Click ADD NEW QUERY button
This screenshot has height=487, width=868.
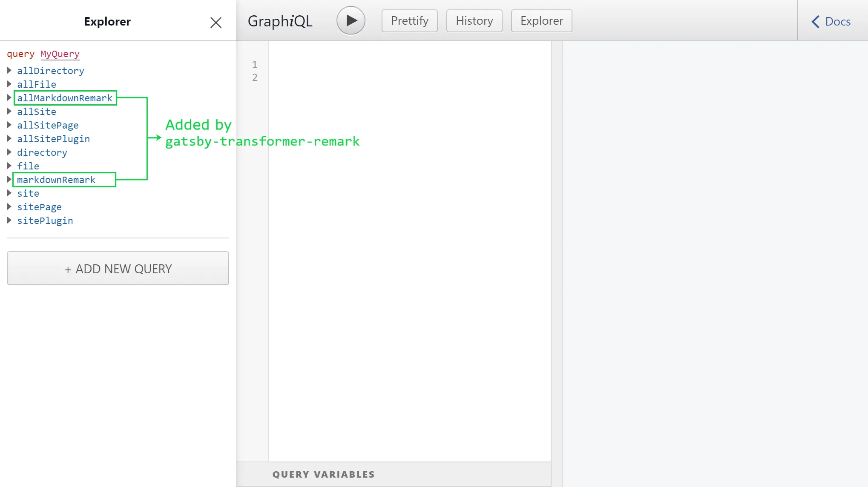tap(118, 268)
